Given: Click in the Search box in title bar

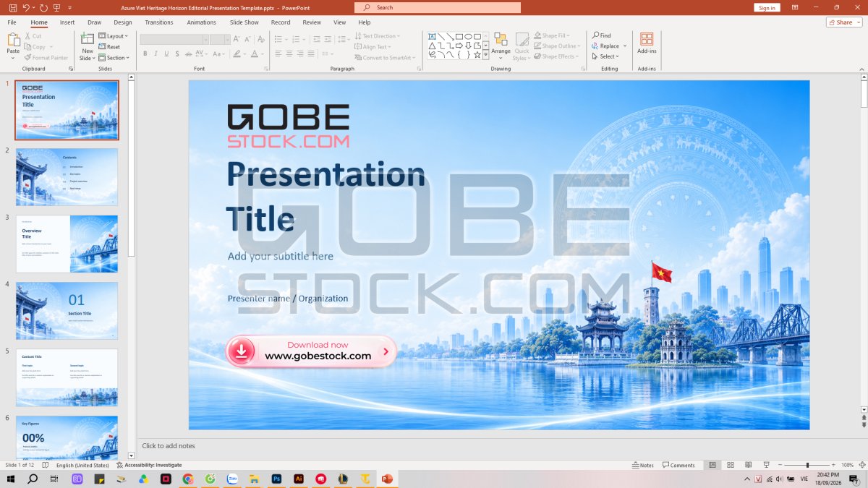Looking at the screenshot, I should [x=438, y=7].
